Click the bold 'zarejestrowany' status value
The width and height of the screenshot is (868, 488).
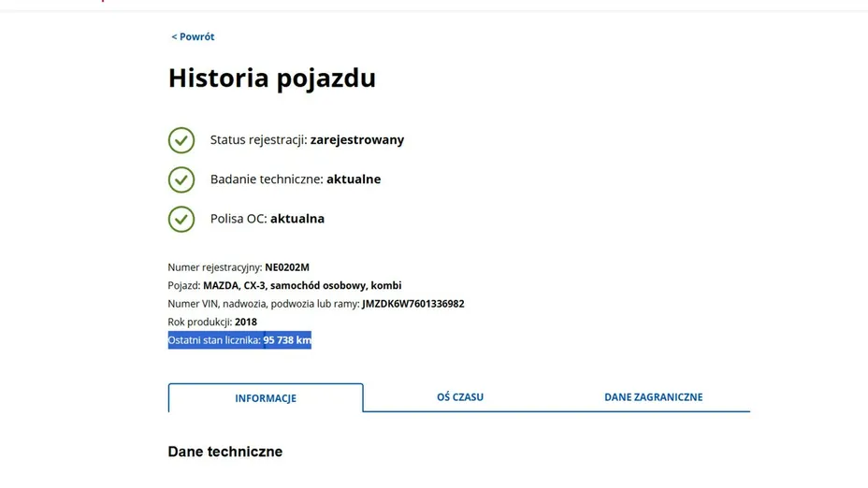pyautogui.click(x=357, y=140)
